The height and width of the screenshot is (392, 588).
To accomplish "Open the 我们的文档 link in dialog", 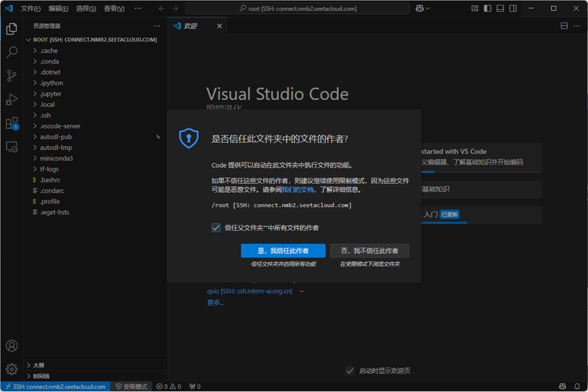I will click(x=298, y=190).
